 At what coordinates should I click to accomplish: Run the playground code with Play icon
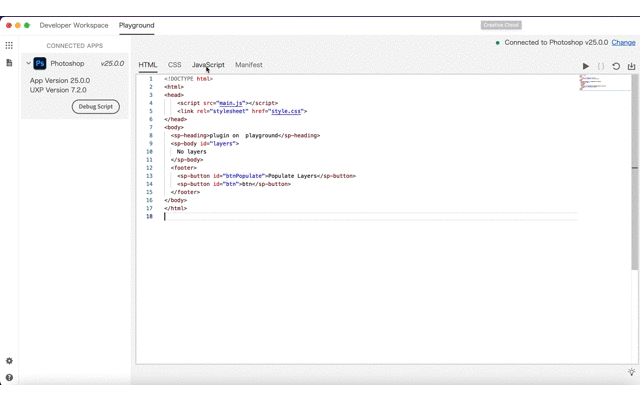tap(586, 66)
